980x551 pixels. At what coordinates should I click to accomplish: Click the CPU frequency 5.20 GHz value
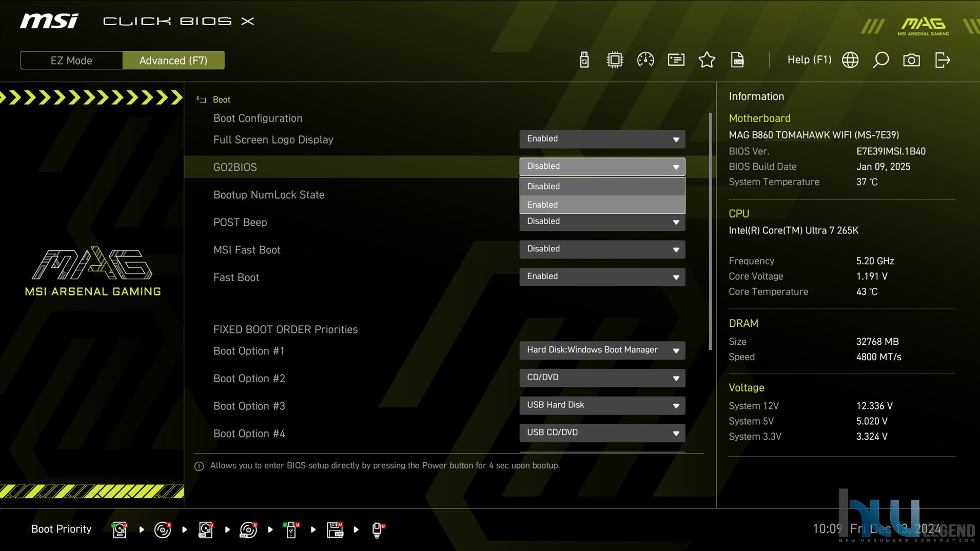[x=875, y=261]
